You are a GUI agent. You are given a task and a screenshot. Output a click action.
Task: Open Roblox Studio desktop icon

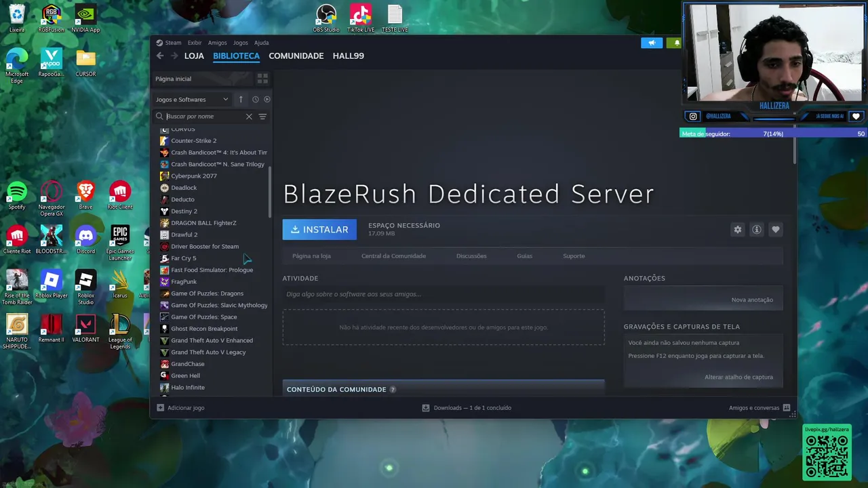pos(85,287)
